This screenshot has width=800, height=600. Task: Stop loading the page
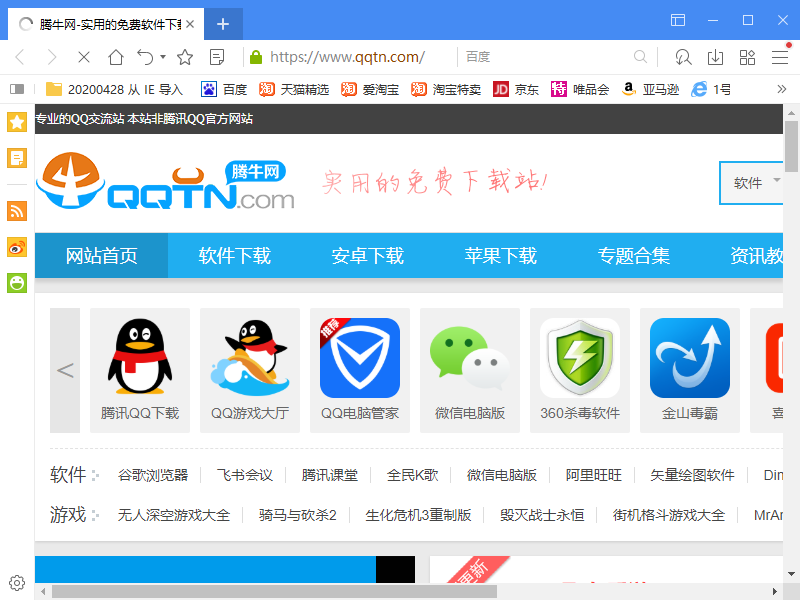(x=84, y=57)
